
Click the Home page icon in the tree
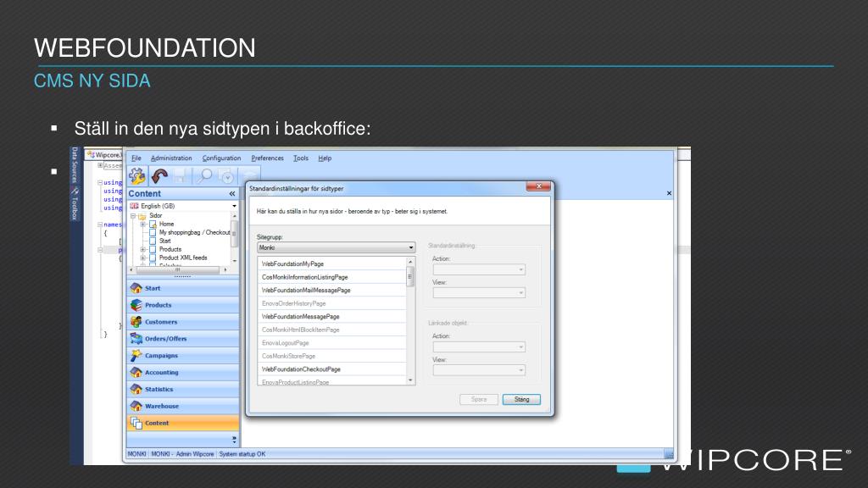[x=153, y=224]
